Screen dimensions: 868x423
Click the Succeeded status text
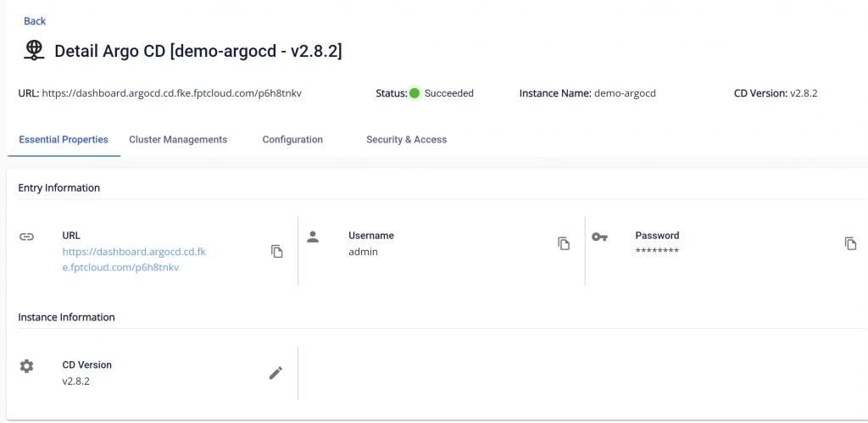(x=449, y=93)
